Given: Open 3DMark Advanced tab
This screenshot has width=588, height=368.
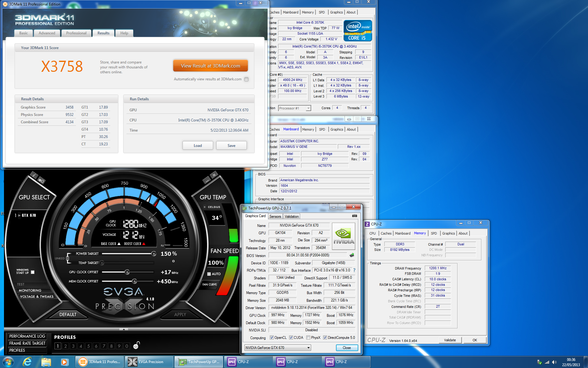Looking at the screenshot, I should (47, 33).
